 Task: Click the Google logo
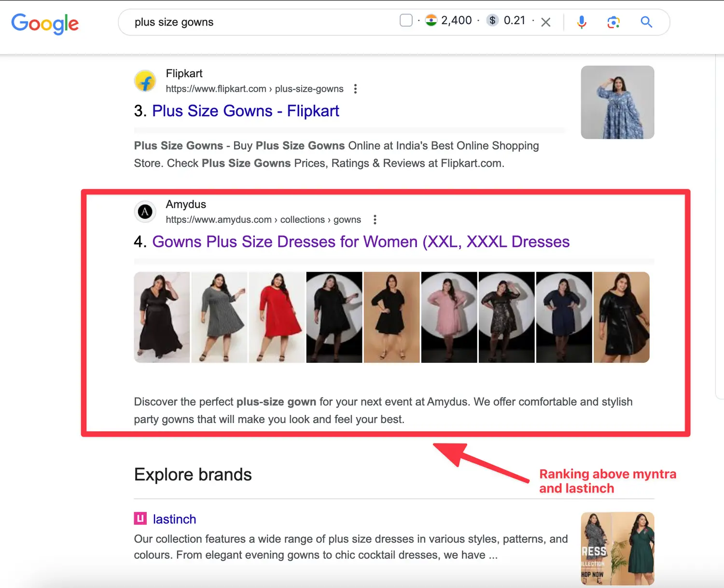(45, 23)
